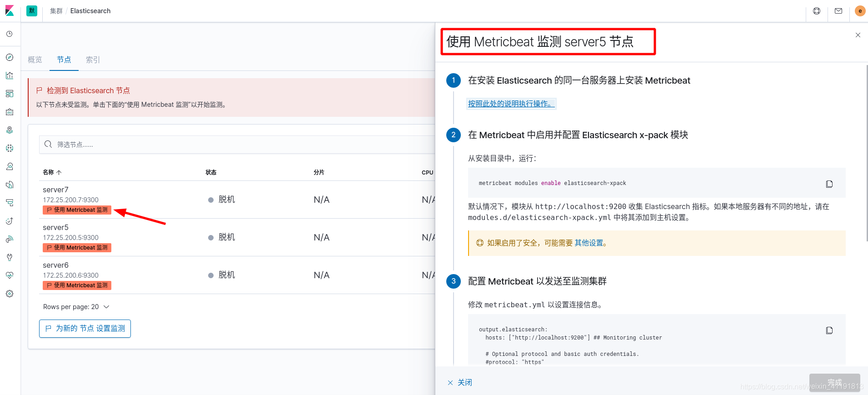This screenshot has width=868, height=395.
Task: Open SIEM icon in sidebar
Action: [x=10, y=239]
